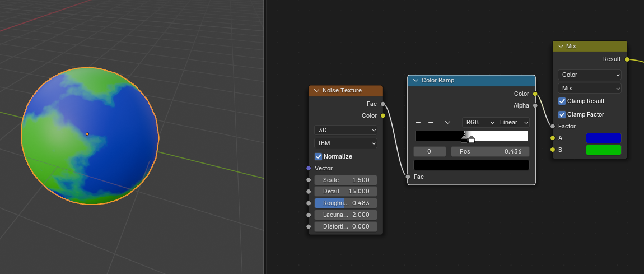
Task: Open the fBM noise type dropdown
Action: pos(346,143)
